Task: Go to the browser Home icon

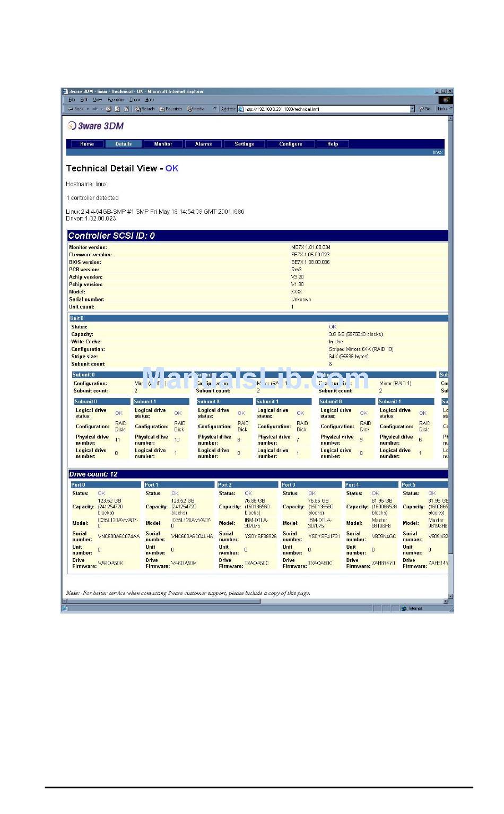Action: [x=126, y=109]
